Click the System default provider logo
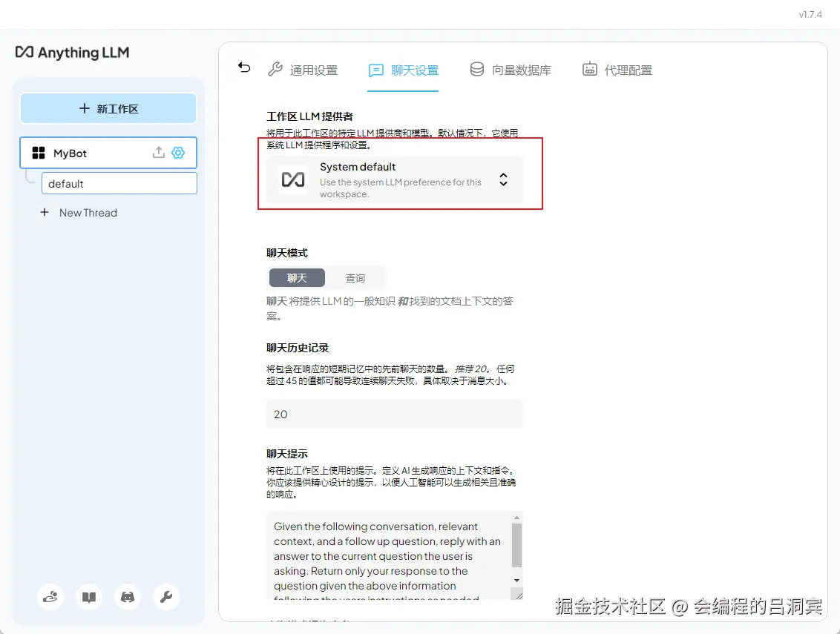Viewport: 840px width, 634px height. (x=293, y=179)
